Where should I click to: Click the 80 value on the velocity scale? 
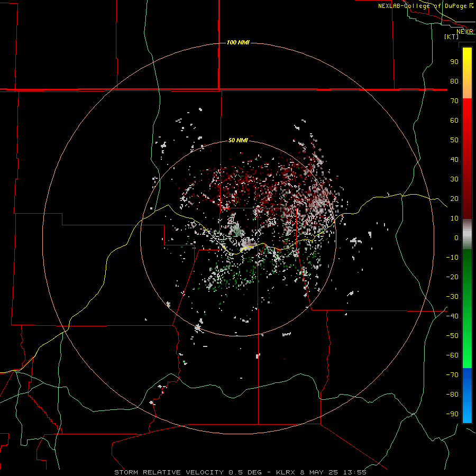pyautogui.click(x=454, y=81)
